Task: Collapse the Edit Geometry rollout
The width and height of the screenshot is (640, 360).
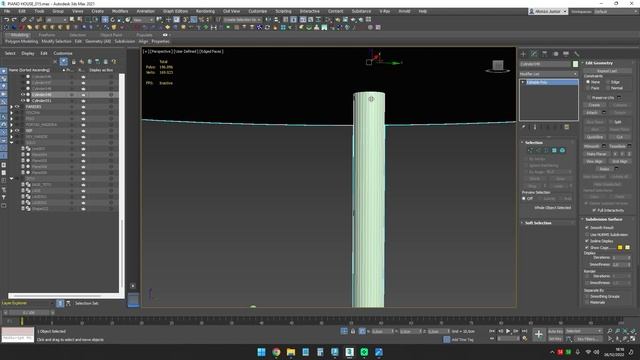Action: point(599,63)
